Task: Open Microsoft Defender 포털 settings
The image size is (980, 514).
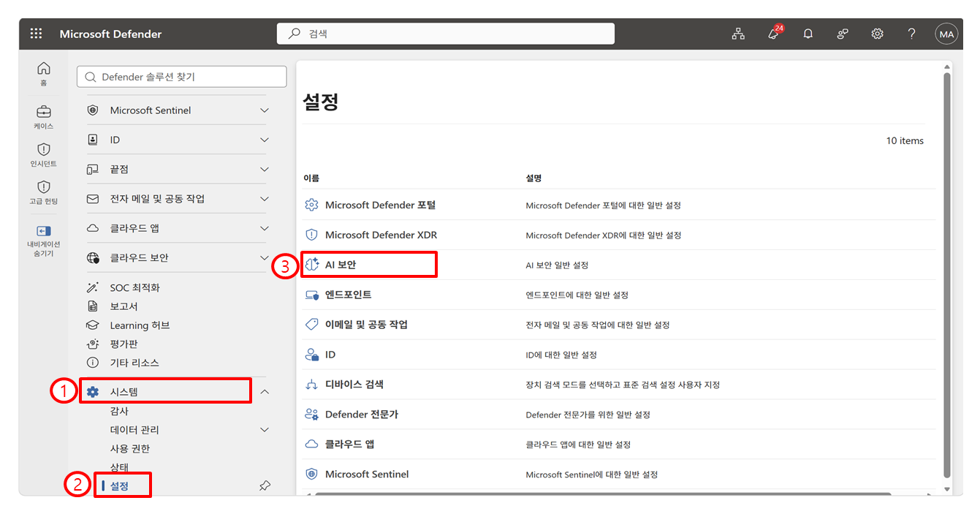Action: (380, 205)
